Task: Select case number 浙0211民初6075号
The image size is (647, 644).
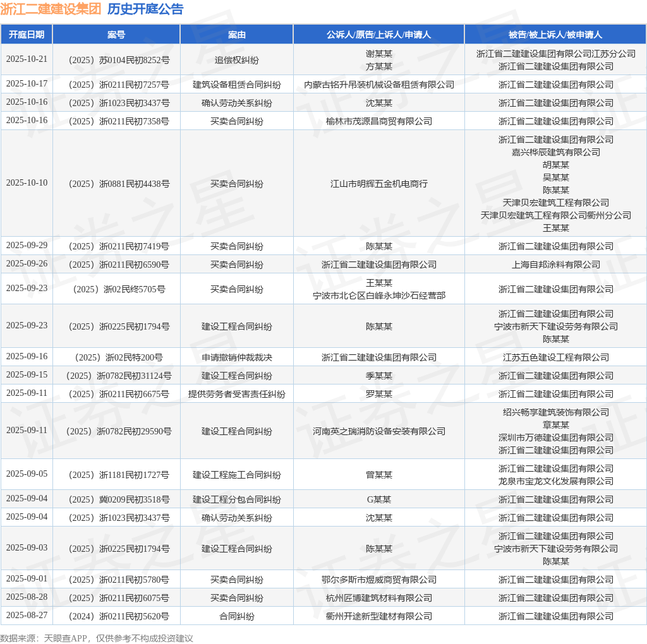Action: point(119,599)
